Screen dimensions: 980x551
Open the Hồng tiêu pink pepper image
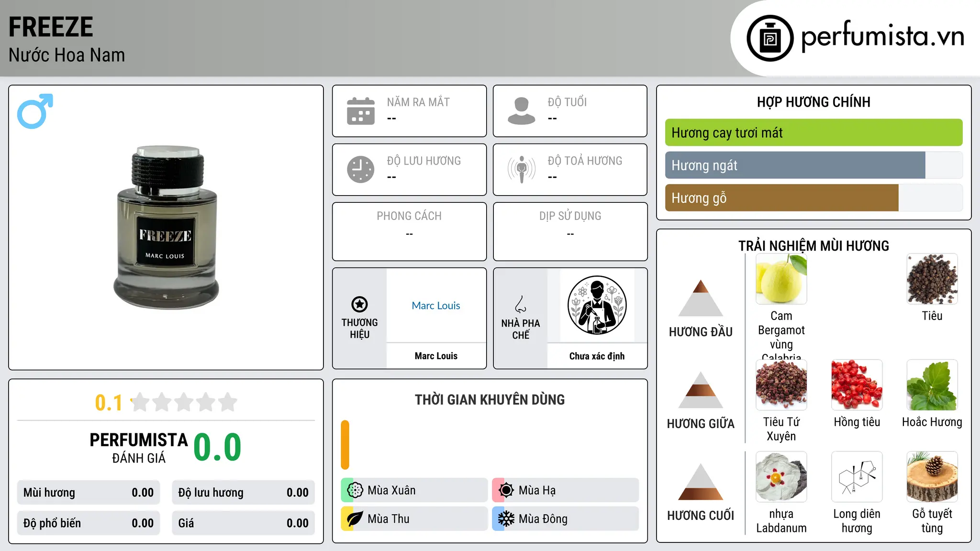pyautogui.click(x=857, y=385)
